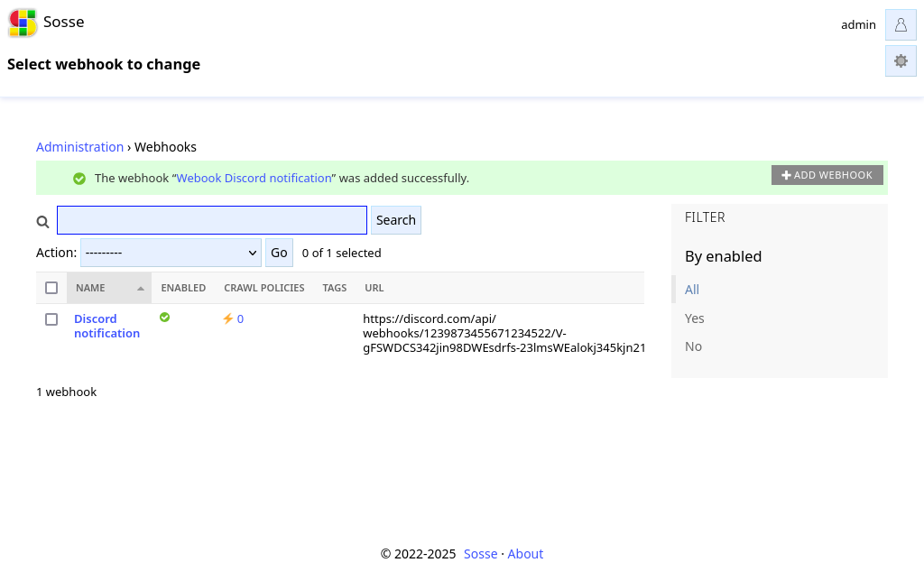
Task: Open the Sosse footer link
Action: (480, 554)
